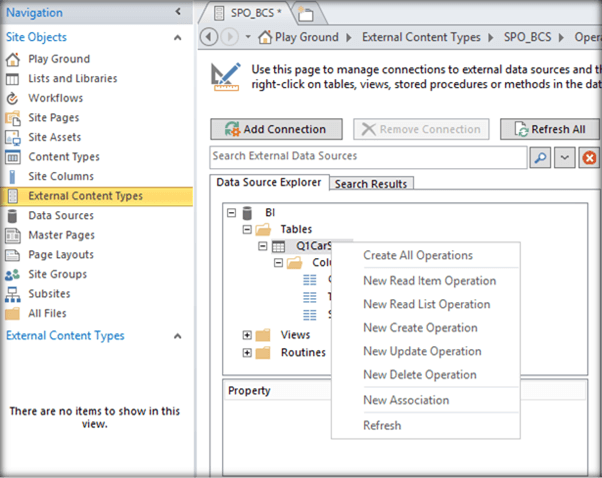Collapse the Site Objects section
Image resolution: width=602 pixels, height=478 pixels.
point(177,38)
